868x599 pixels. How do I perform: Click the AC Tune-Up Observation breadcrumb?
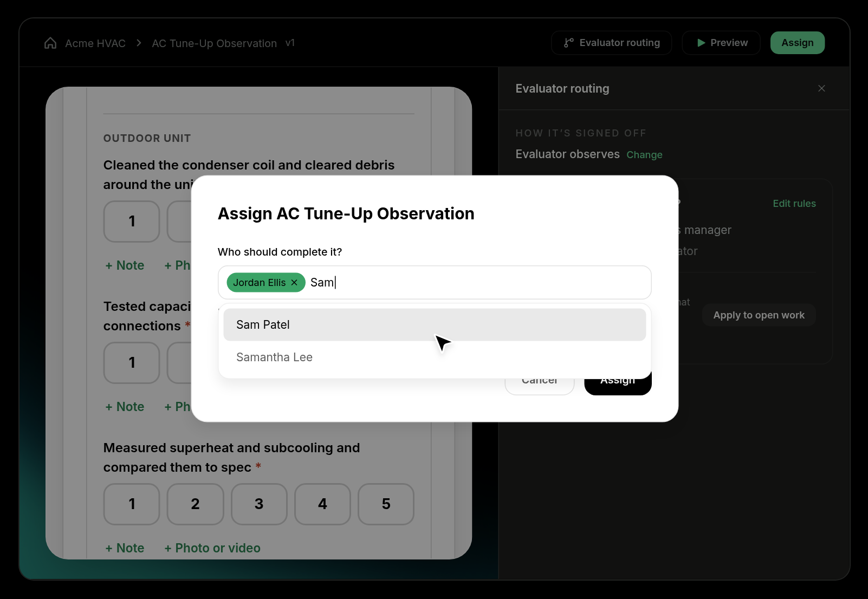(x=214, y=43)
